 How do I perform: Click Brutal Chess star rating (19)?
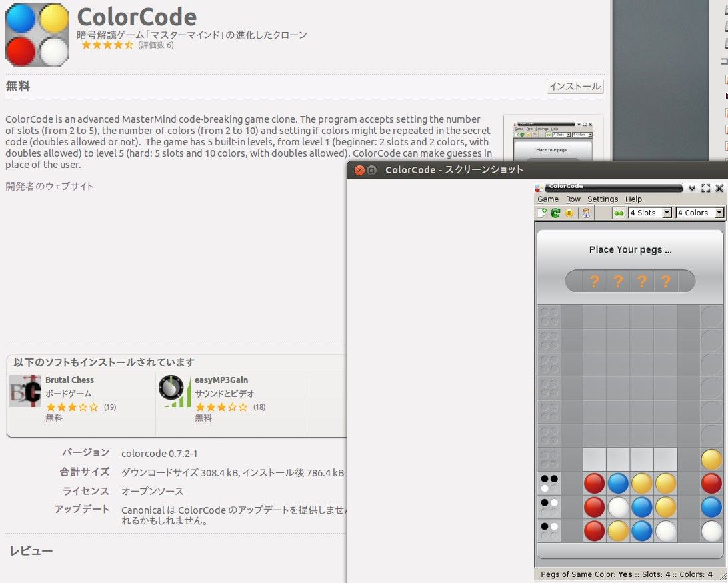coord(72,407)
